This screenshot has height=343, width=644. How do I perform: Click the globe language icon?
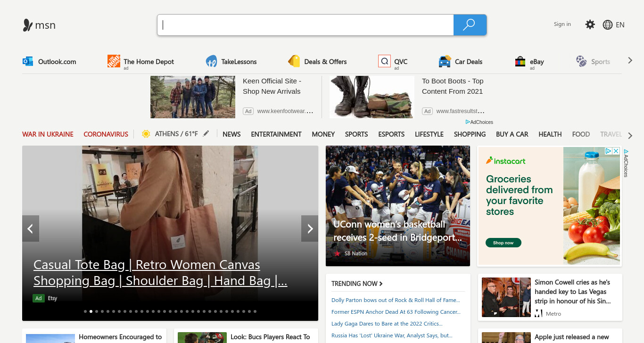click(608, 25)
